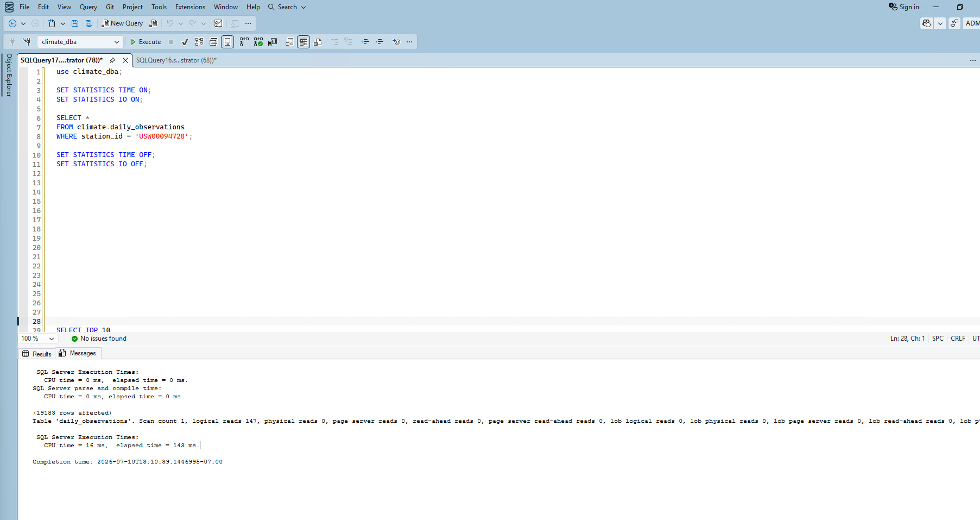Click the Ln: 28, Ch: 1 position indicator
The height and width of the screenshot is (520, 980).
[907, 339]
